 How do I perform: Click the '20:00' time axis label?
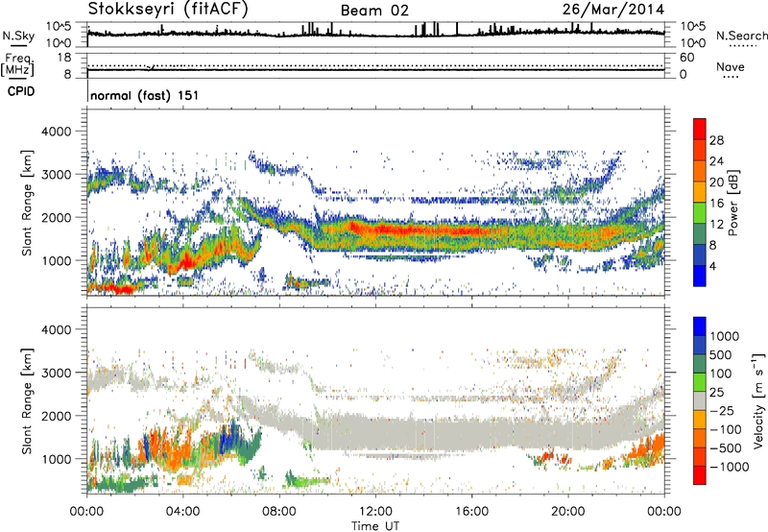click(x=568, y=512)
